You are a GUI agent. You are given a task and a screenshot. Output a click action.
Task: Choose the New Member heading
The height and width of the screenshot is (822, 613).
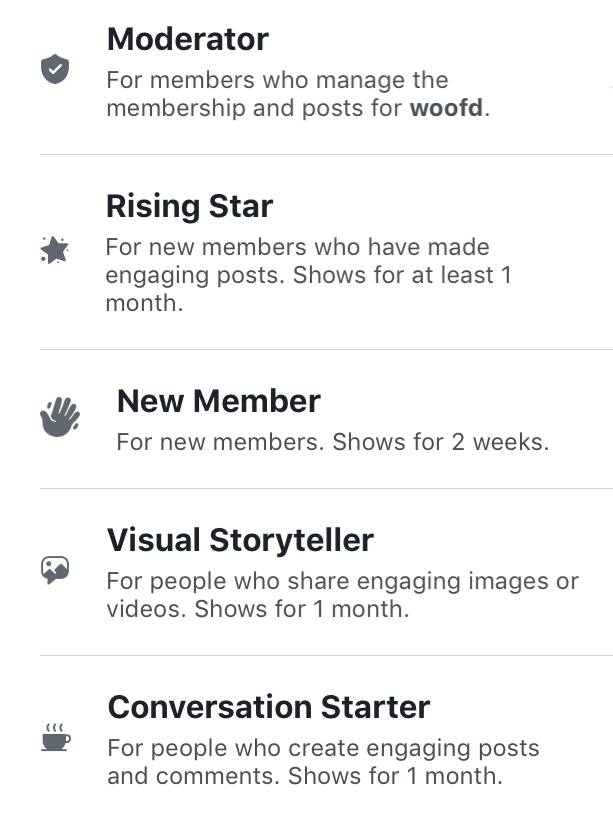tap(218, 401)
